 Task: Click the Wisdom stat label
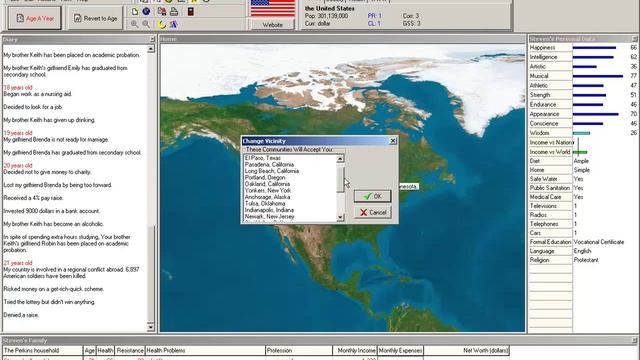point(539,133)
